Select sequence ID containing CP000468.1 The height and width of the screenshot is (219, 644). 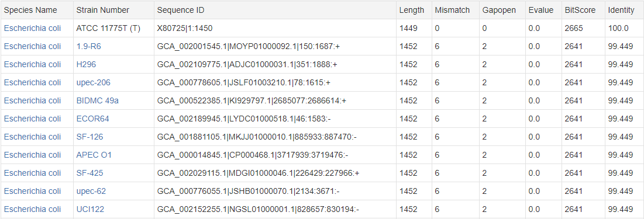(x=253, y=155)
